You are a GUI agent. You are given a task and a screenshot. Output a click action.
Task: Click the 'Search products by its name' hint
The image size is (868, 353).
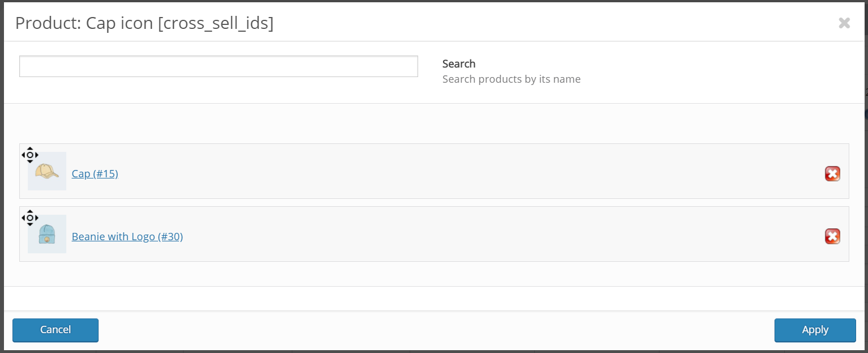pos(511,79)
